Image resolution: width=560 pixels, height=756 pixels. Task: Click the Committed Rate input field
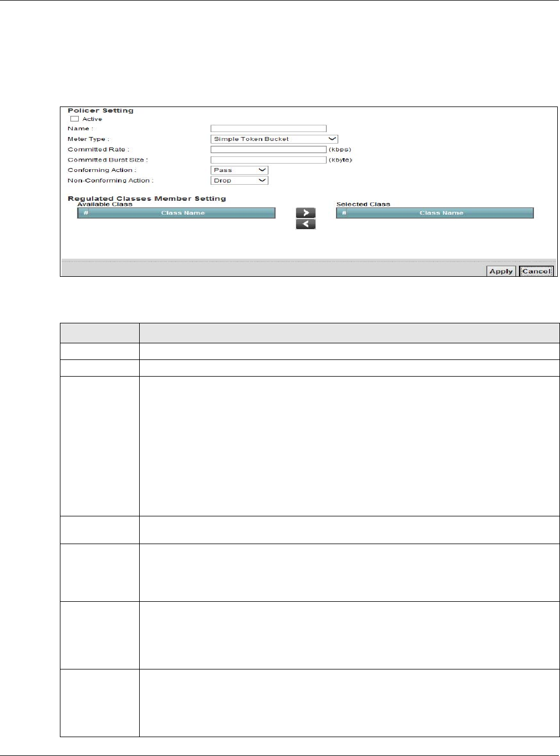(x=268, y=150)
